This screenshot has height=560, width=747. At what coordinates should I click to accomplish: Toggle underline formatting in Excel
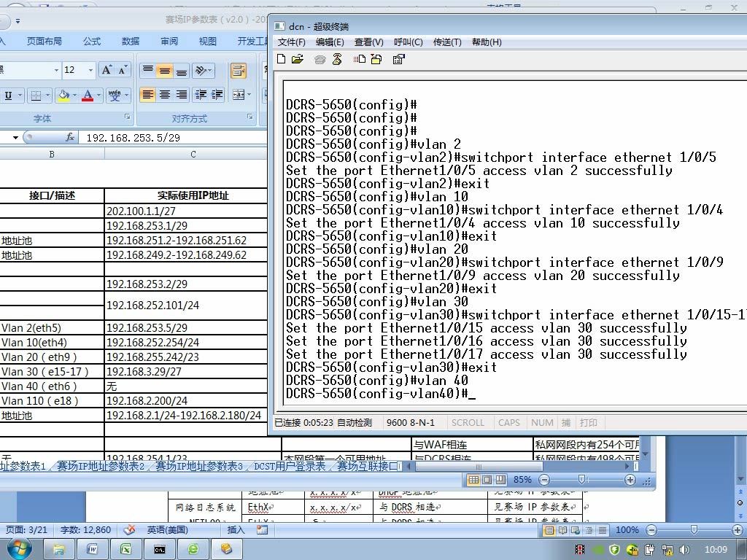pyautogui.click(x=8, y=96)
